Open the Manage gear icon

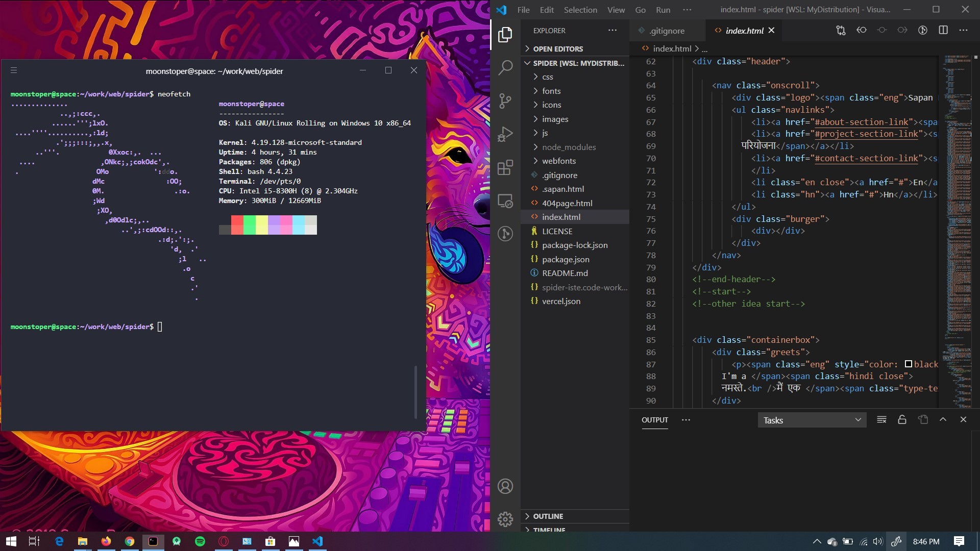click(505, 519)
